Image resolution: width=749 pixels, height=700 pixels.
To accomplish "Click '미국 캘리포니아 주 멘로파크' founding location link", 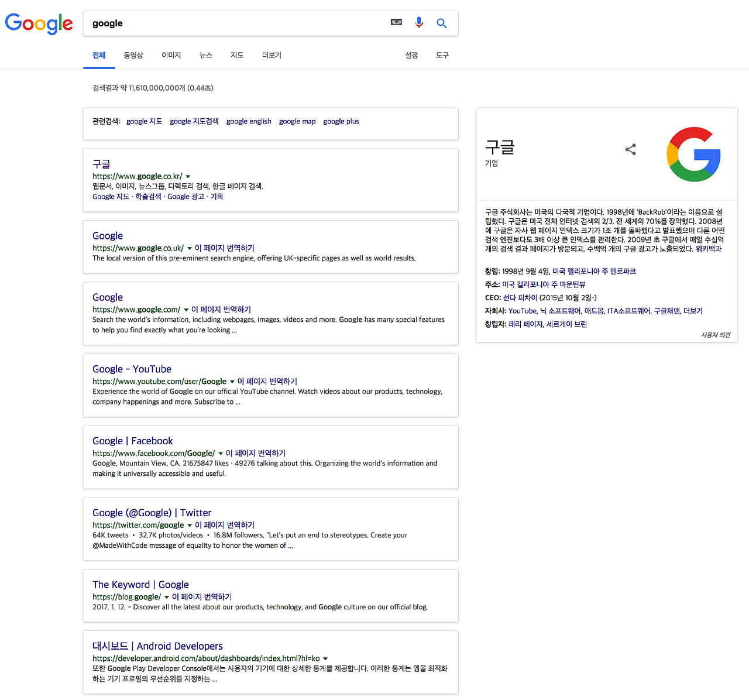I will click(x=594, y=272).
